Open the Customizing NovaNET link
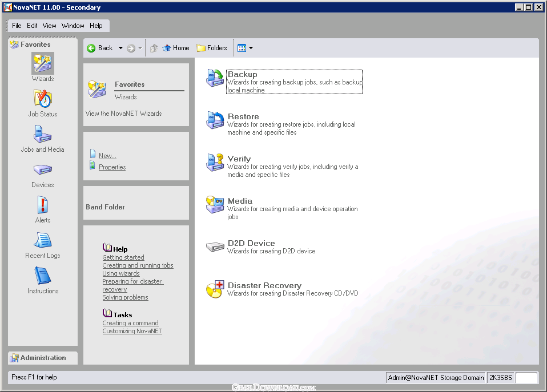The image size is (547, 392). [x=132, y=331]
